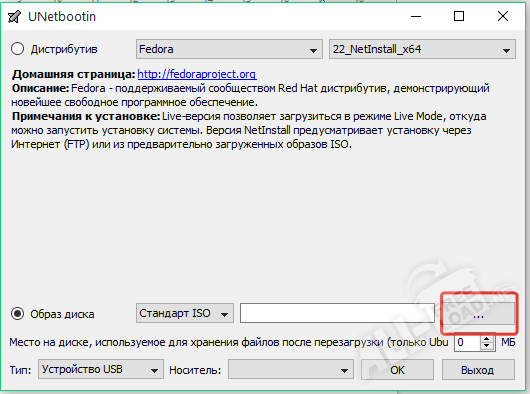Click the 'Описание:' bold label text
Screen dimensions: 530x394
[x=41, y=88]
